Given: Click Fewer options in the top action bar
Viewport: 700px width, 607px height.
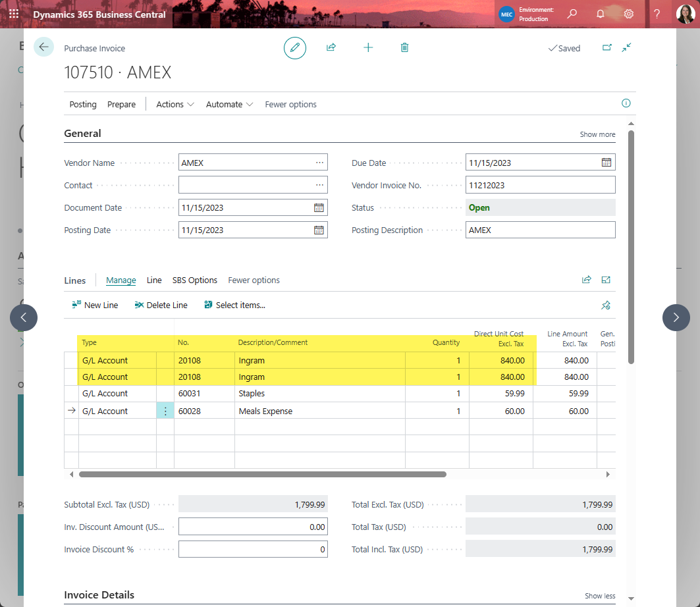Looking at the screenshot, I should click(x=290, y=105).
